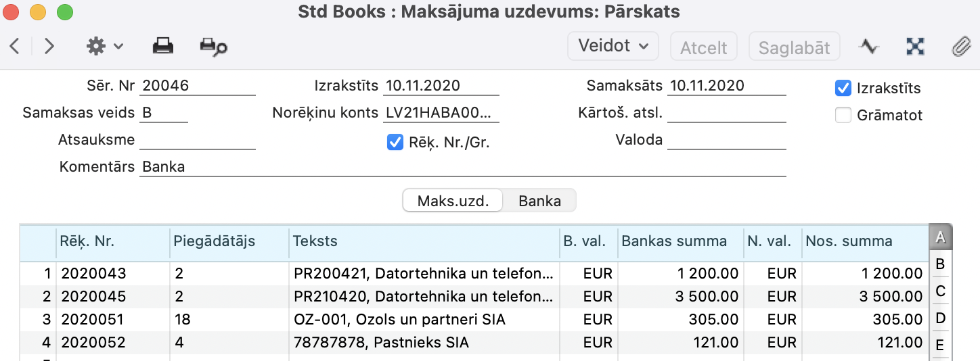Click the activity pulse icon
Viewport: 980px width, 361px height.
[x=868, y=46]
